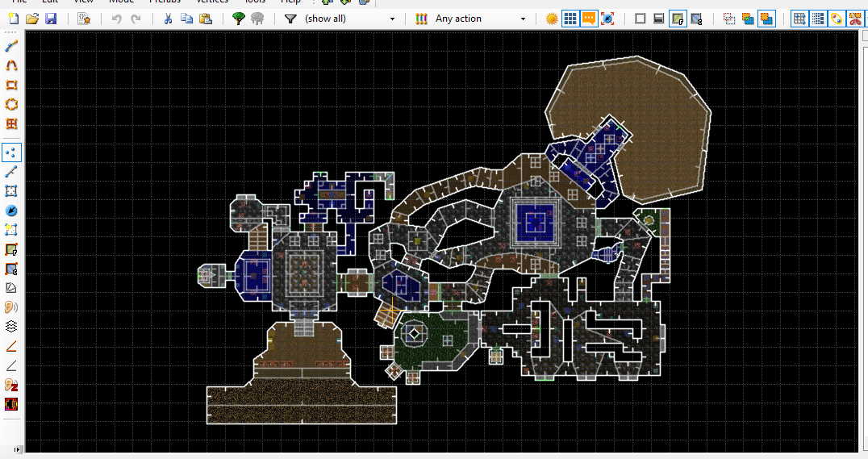
Task: Save the map with floppy disk icon
Action: pyautogui.click(x=51, y=19)
